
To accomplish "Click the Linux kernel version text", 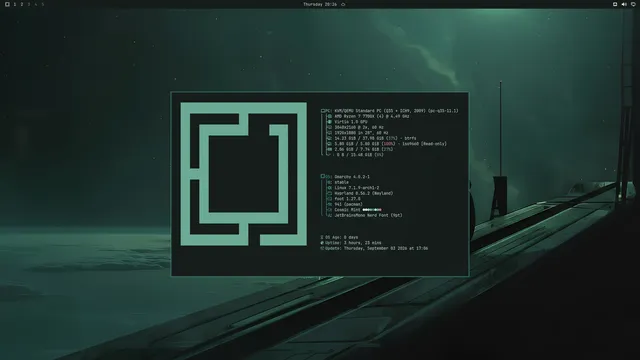I will [x=357, y=188].
